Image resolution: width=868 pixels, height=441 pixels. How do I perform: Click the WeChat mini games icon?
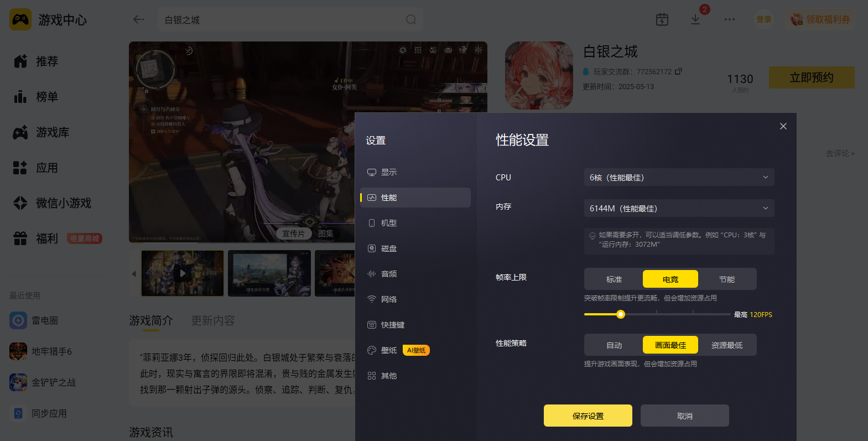[20, 203]
